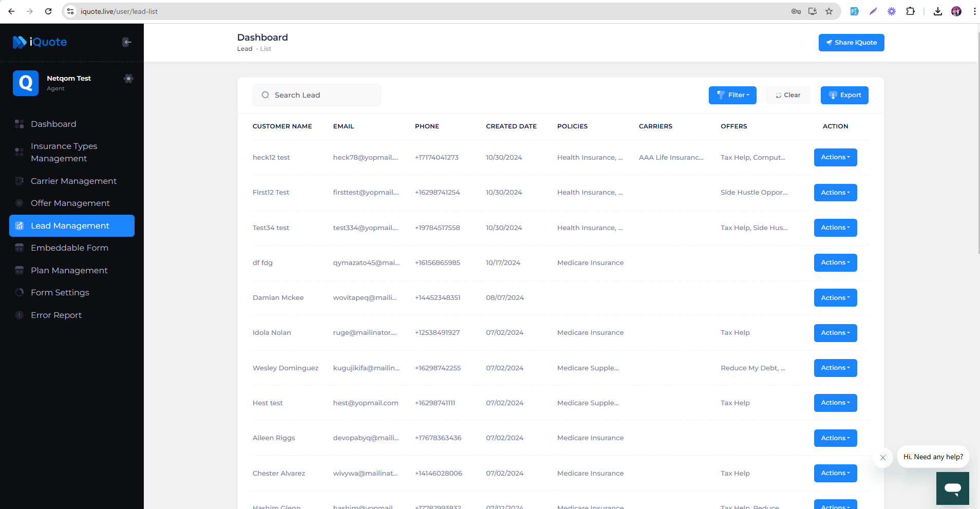This screenshot has width=980, height=509.
Task: Bookmark this page with star icon
Action: point(829,11)
